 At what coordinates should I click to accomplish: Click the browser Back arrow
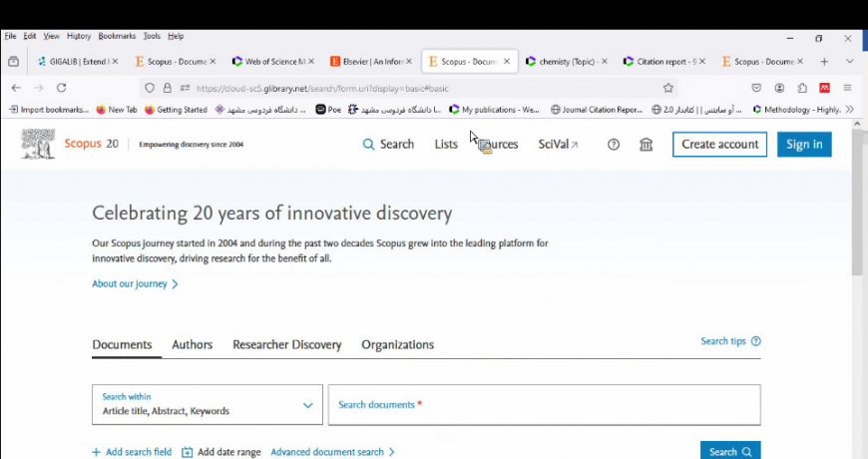pos(16,88)
